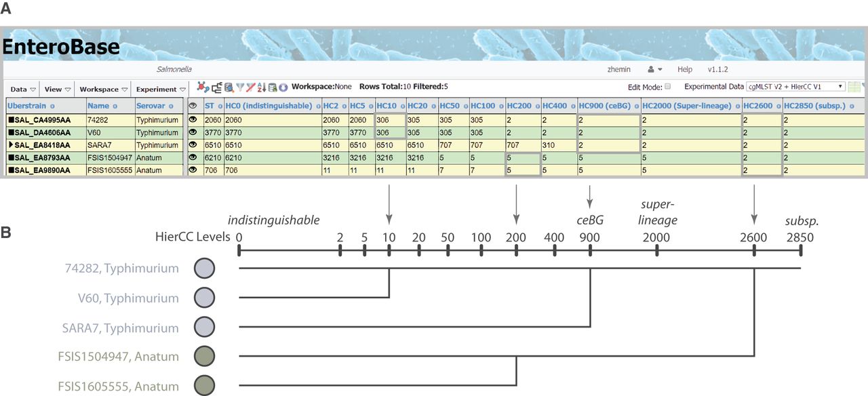868x396 pixels.
Task: Open the user account dropdown
Action: [655, 70]
